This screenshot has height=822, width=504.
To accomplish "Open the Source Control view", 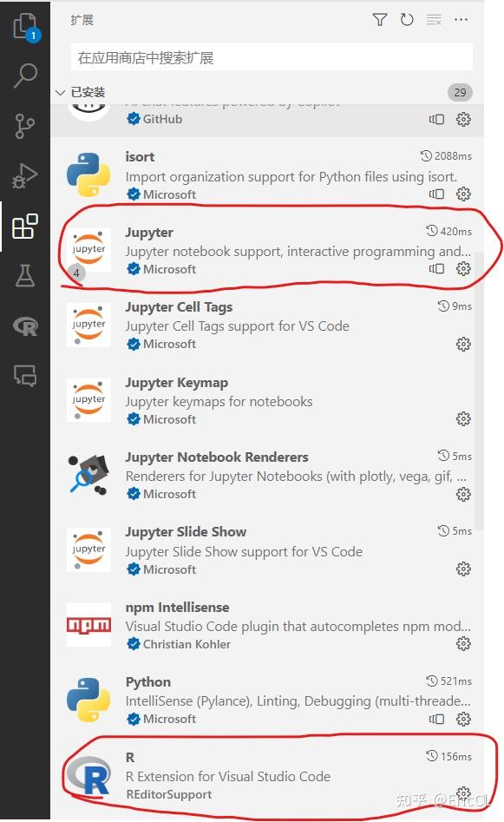I will 24,124.
